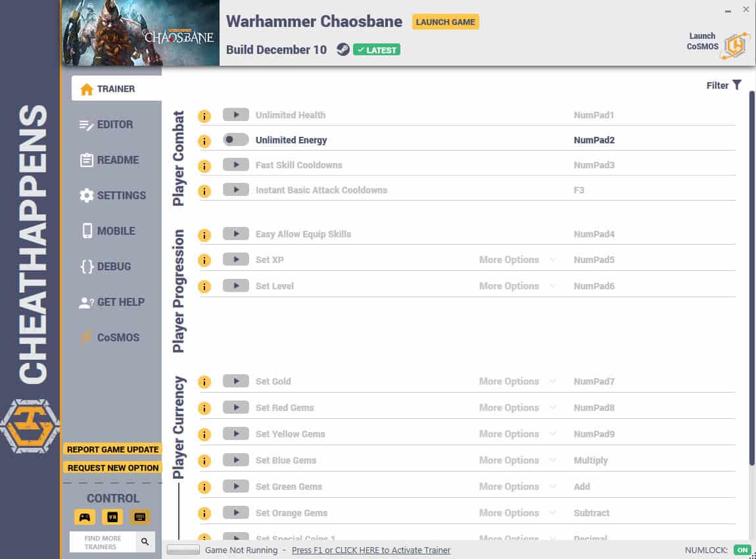
Task: Click the Launch CoSMOS hexagon icon
Action: tap(736, 45)
